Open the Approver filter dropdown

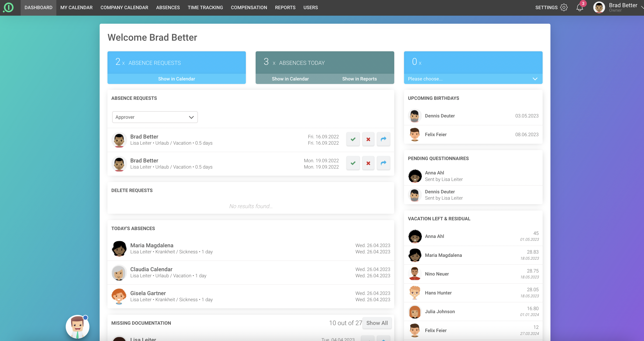(x=155, y=117)
